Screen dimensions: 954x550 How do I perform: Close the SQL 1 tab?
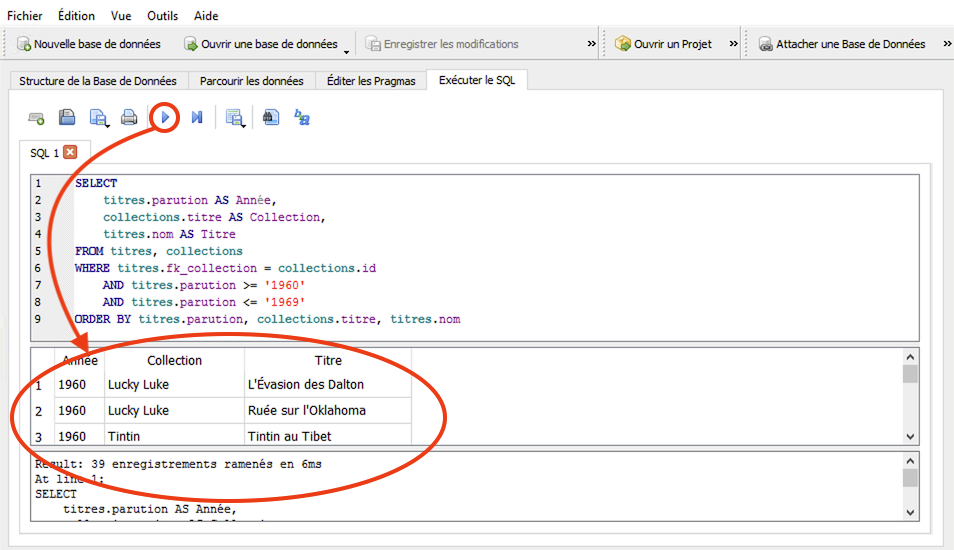point(70,153)
